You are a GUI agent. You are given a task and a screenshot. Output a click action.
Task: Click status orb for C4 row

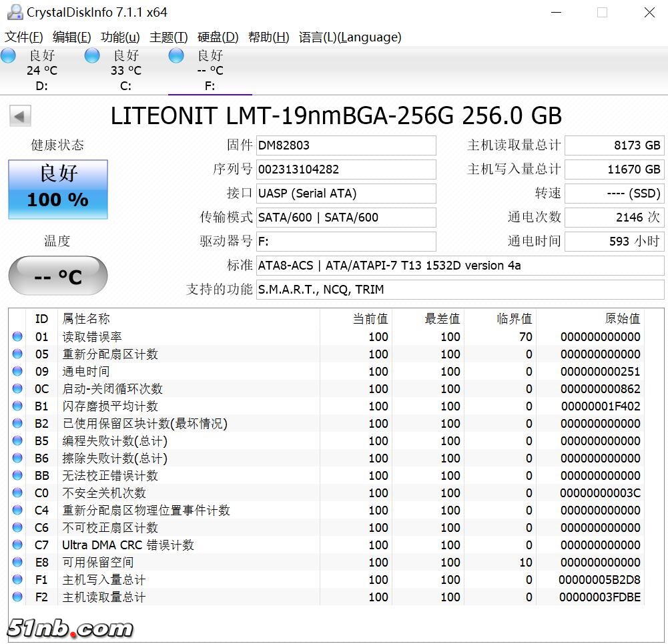[17, 511]
